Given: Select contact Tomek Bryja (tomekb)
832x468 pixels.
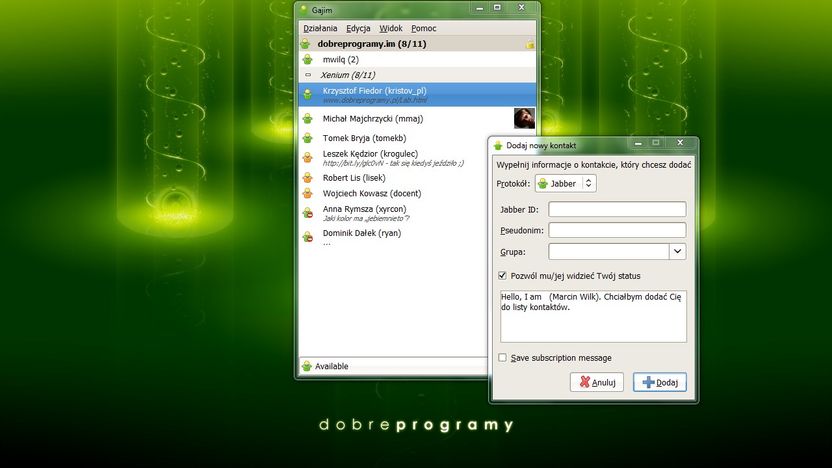Looking at the screenshot, I should pyautogui.click(x=393, y=138).
